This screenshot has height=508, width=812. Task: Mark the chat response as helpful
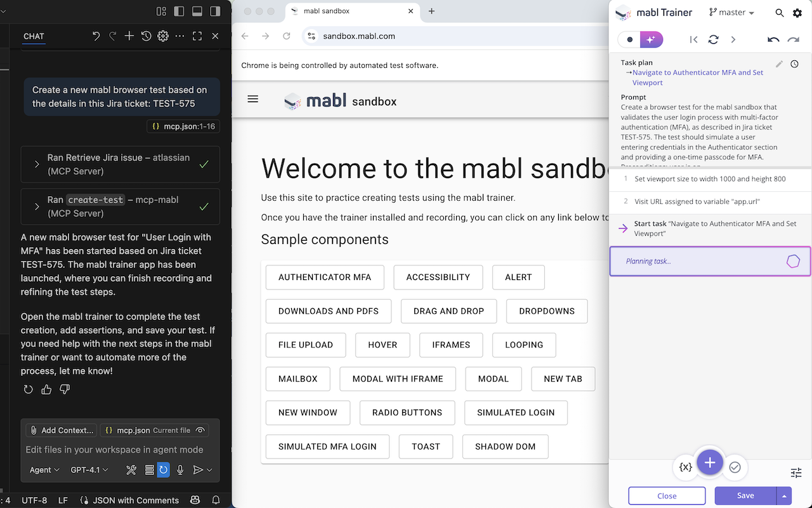[46, 389]
